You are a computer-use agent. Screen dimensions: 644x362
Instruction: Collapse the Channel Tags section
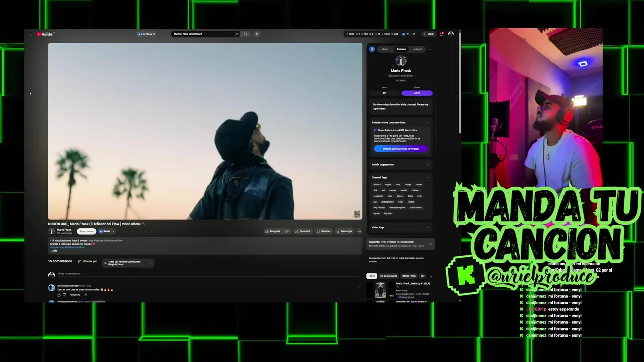(428, 177)
